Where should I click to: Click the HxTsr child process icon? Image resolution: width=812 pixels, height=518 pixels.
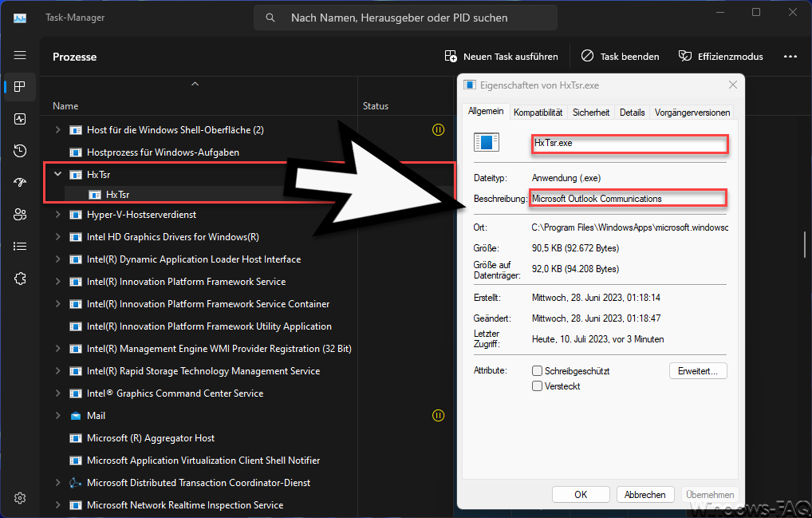[95, 195]
